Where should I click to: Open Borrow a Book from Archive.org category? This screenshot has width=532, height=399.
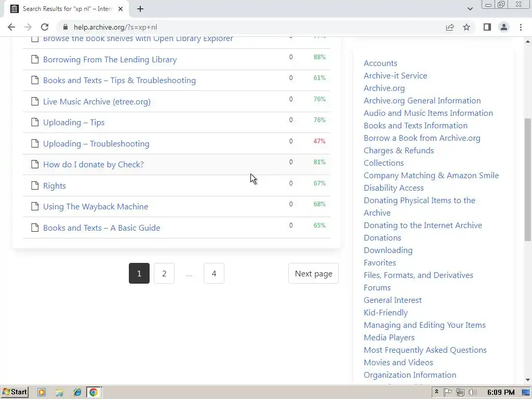[x=422, y=138]
